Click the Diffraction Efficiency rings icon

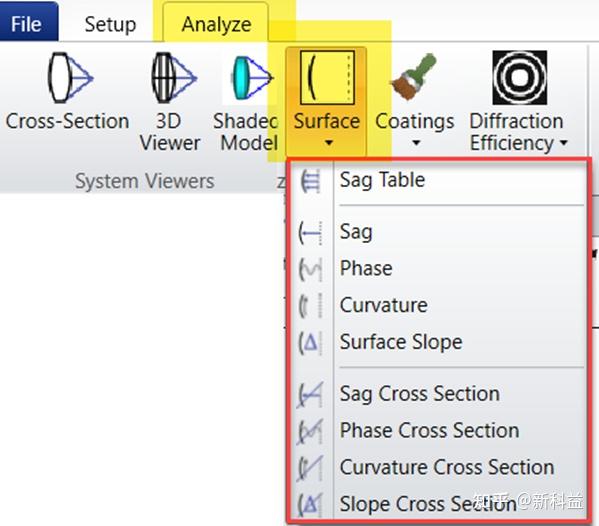(x=520, y=78)
